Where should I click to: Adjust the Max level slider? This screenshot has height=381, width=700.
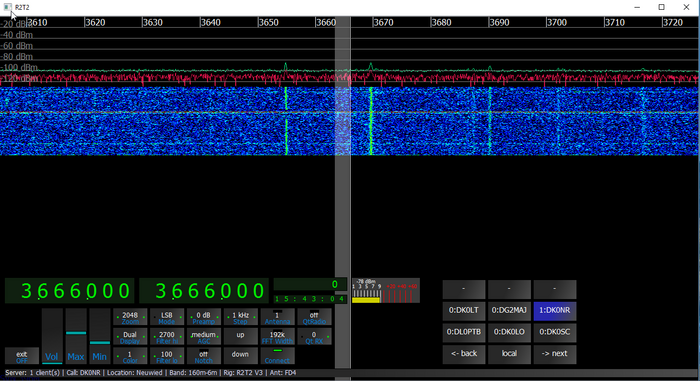click(x=75, y=336)
